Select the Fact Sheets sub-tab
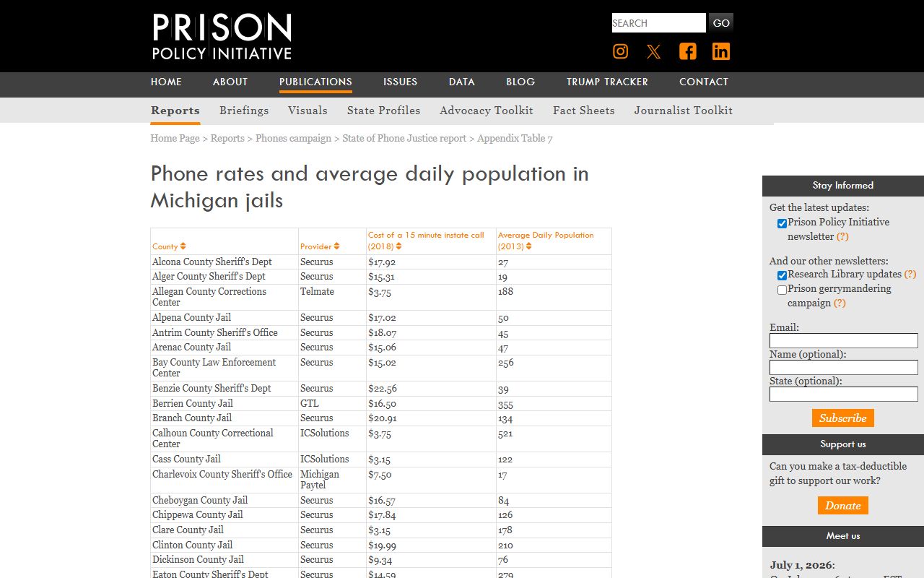 tap(584, 111)
